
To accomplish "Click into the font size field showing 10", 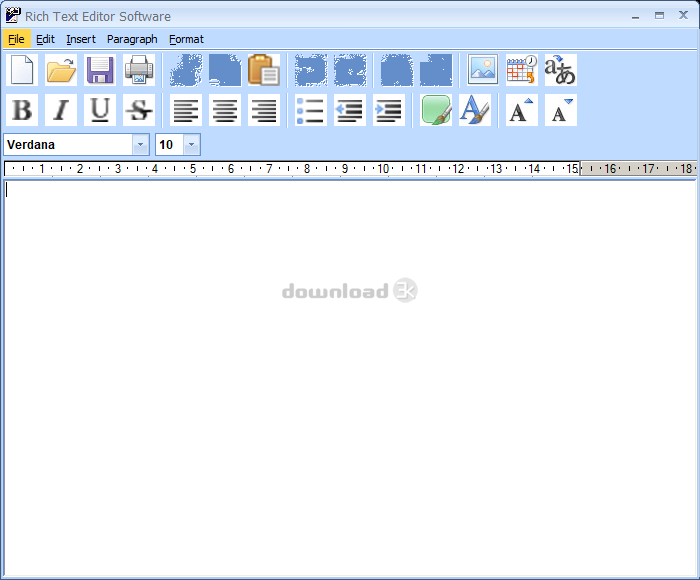I will click(x=170, y=145).
